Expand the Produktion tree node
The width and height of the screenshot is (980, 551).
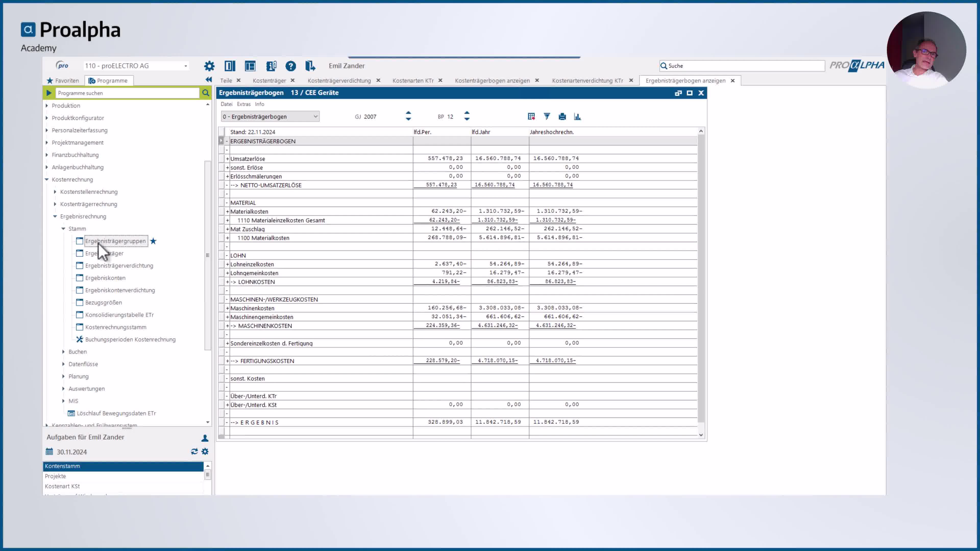click(x=47, y=106)
